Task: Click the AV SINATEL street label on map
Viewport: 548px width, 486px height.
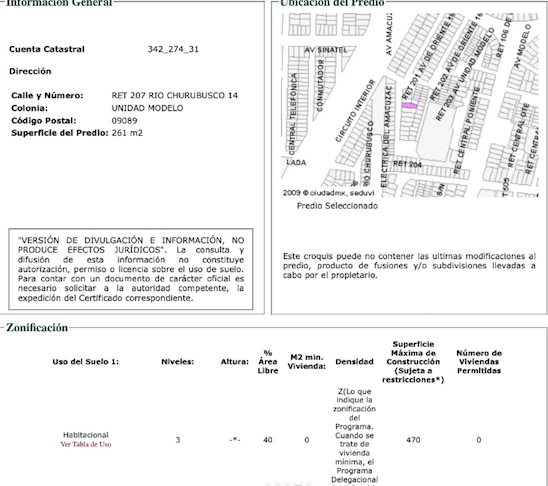Action: [x=326, y=50]
